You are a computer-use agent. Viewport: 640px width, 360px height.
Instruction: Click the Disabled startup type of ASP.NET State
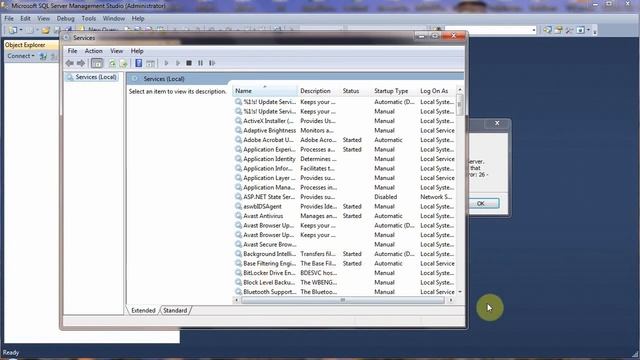click(386, 197)
